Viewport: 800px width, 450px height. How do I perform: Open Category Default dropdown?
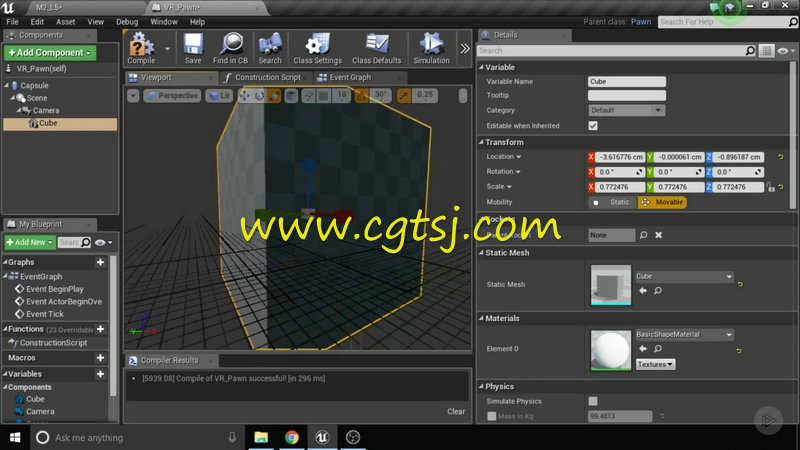pos(627,110)
